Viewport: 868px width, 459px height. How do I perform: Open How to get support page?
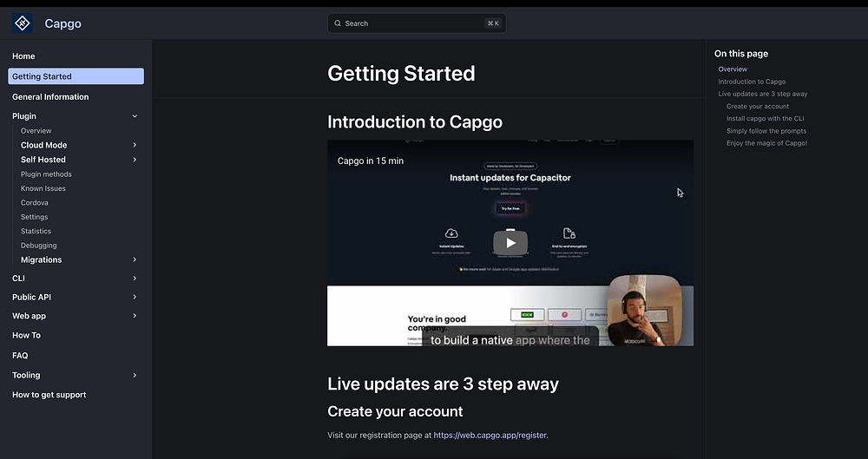pyautogui.click(x=49, y=395)
